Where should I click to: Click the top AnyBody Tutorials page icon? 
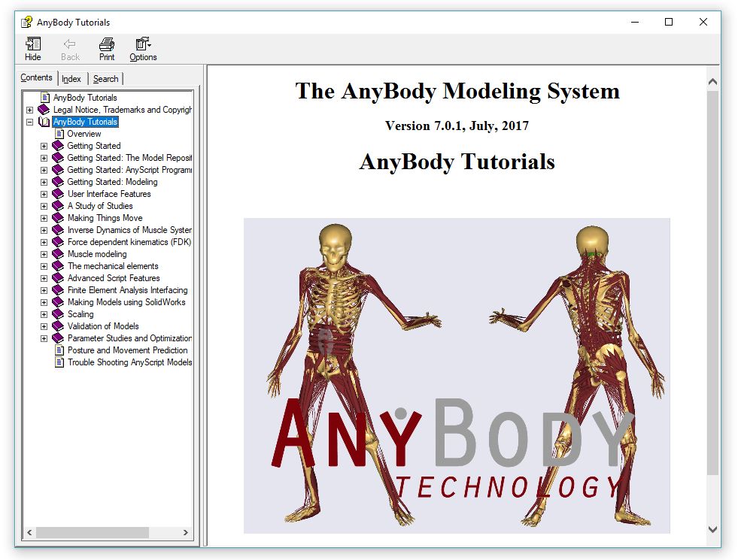pos(45,97)
